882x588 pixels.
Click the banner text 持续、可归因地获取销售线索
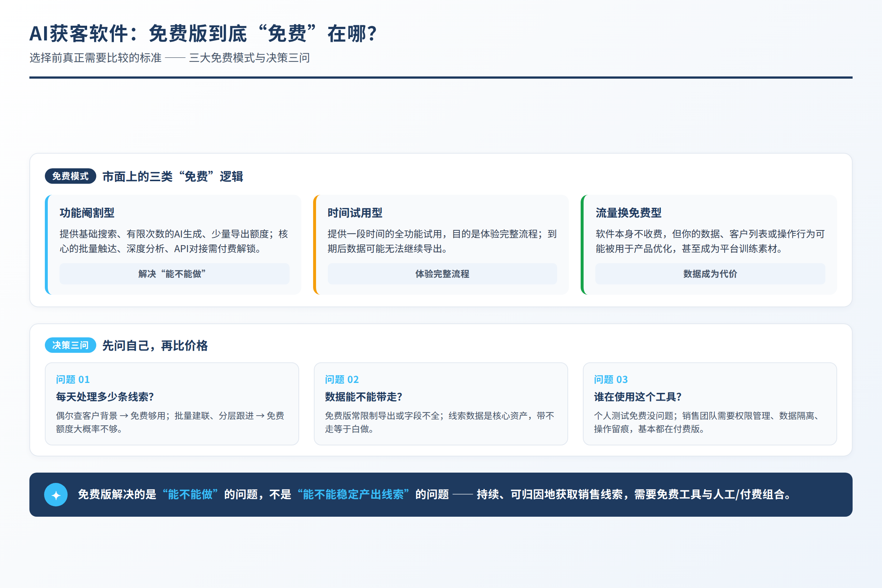(x=550, y=494)
